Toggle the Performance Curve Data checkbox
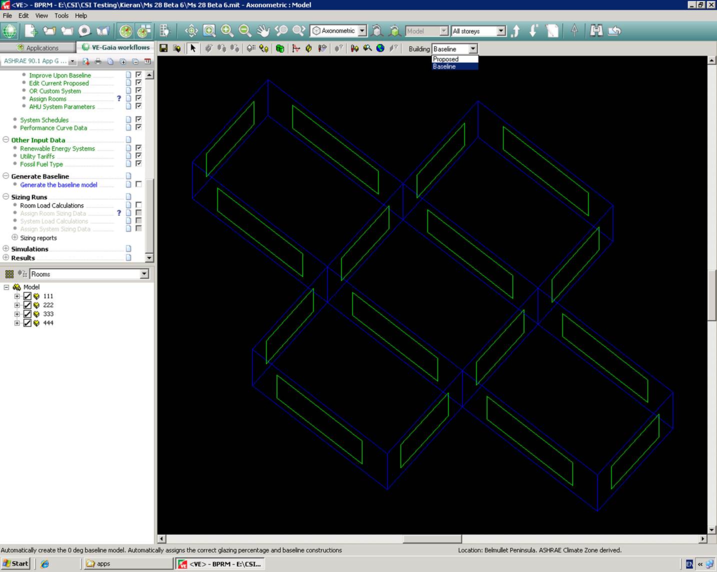717x572 pixels. [139, 128]
